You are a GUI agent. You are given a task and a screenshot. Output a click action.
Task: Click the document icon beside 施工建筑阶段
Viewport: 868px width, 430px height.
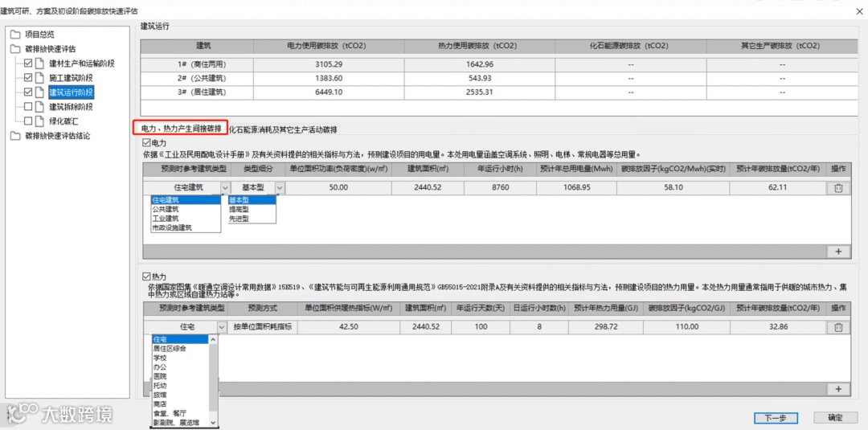point(40,77)
